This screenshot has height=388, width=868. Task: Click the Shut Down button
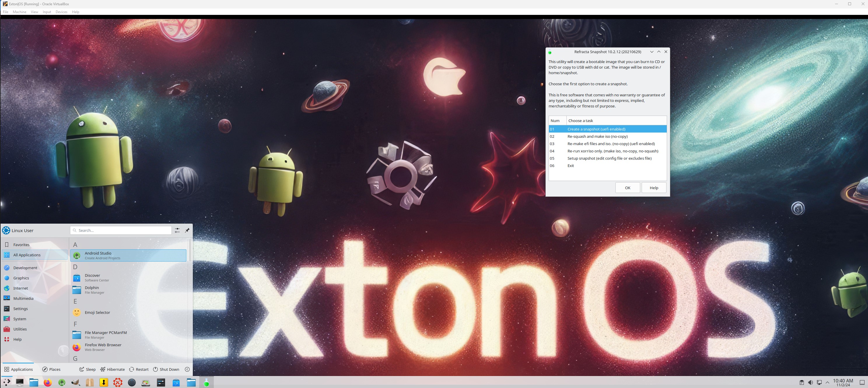pos(166,369)
